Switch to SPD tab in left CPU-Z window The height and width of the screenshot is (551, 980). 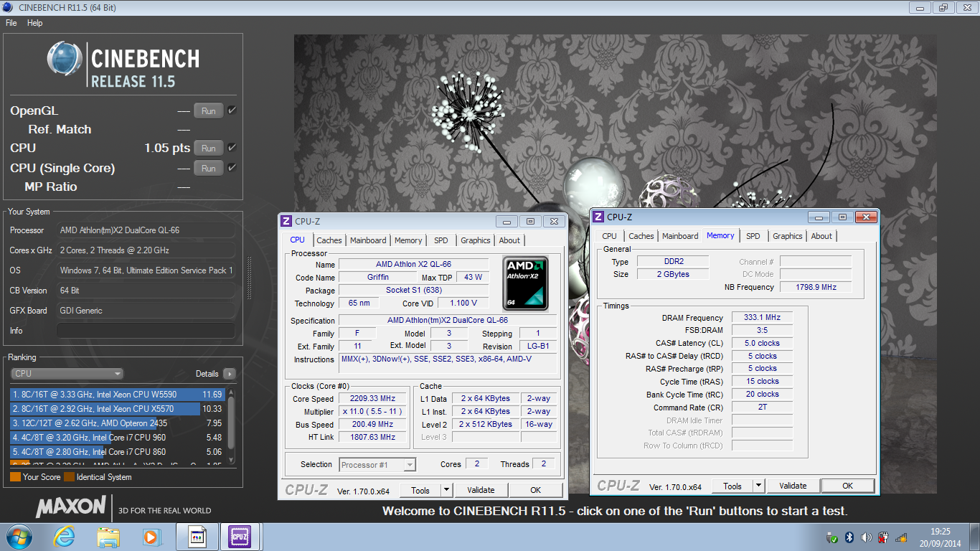[441, 240]
